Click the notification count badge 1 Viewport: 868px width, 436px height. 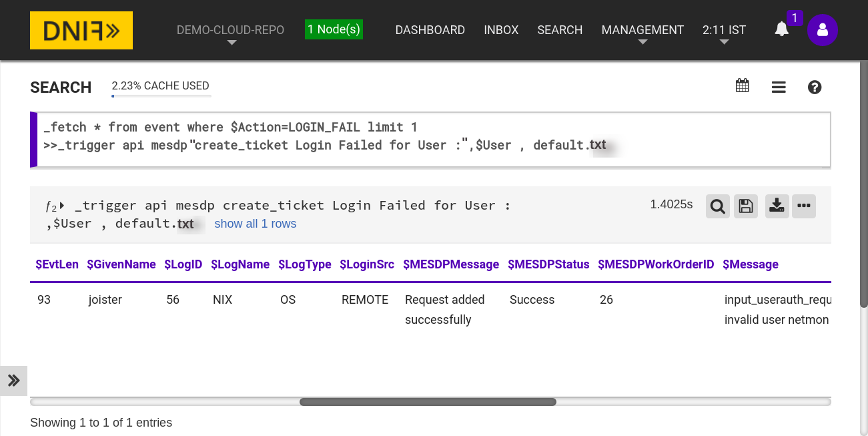coord(794,18)
